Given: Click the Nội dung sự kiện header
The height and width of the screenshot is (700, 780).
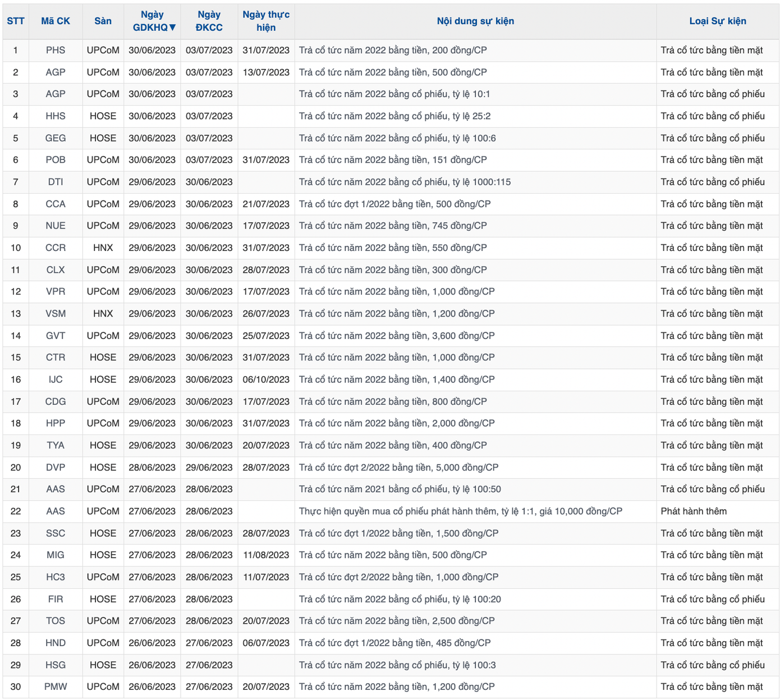Looking at the screenshot, I should [475, 21].
